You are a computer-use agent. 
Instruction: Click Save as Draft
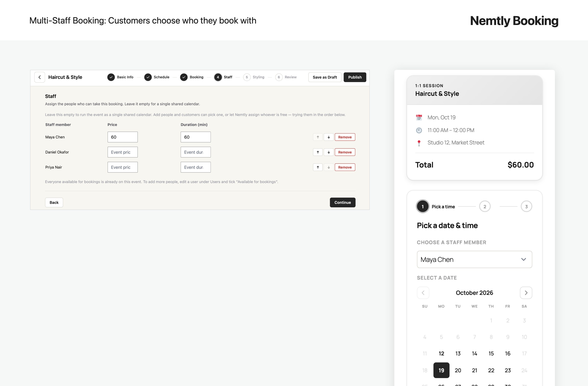325,77
